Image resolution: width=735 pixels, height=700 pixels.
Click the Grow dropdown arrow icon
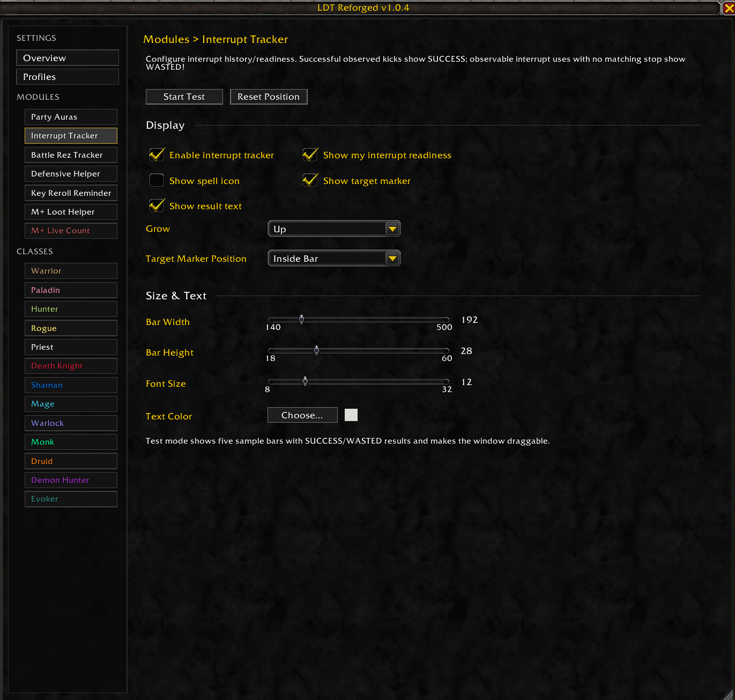[x=392, y=229]
